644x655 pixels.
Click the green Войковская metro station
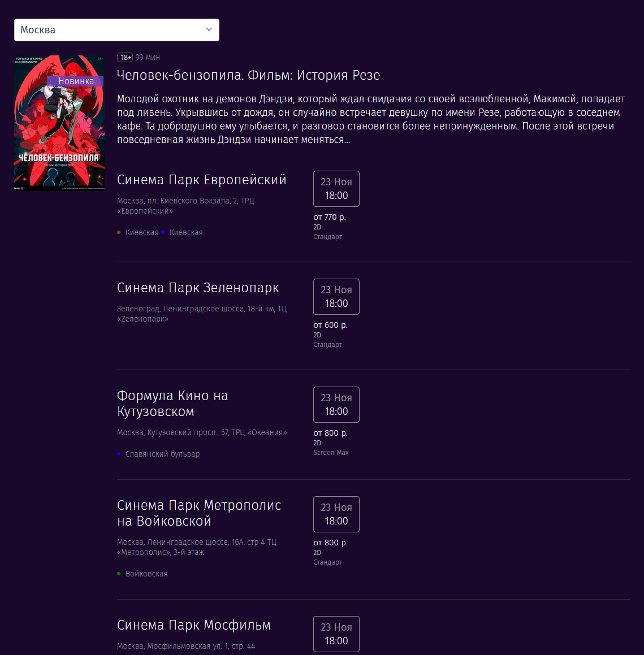[146, 574]
